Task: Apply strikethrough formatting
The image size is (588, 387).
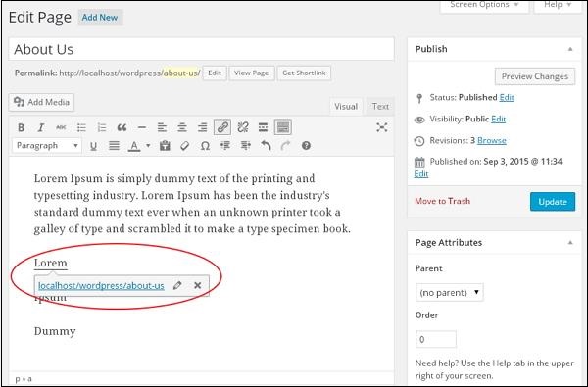Action: pyautogui.click(x=61, y=128)
